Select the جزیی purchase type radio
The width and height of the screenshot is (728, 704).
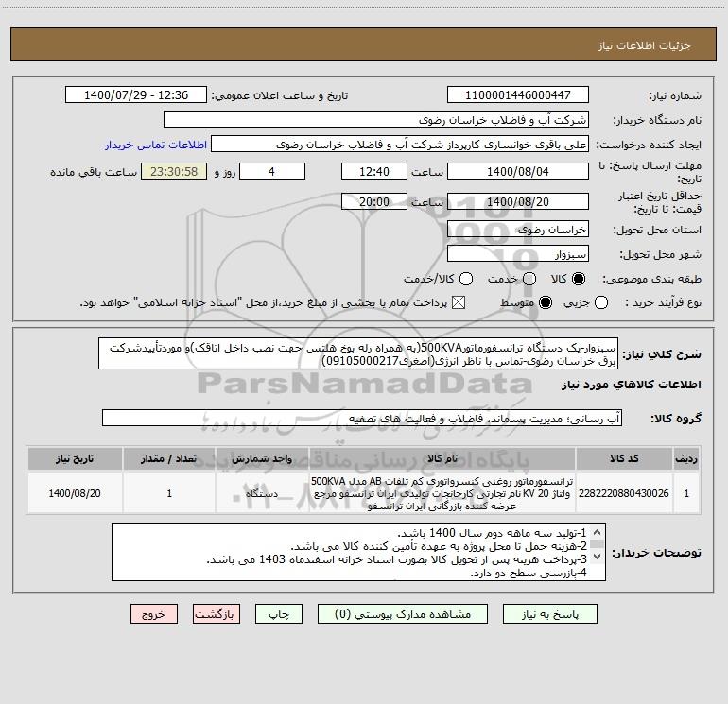point(601,303)
